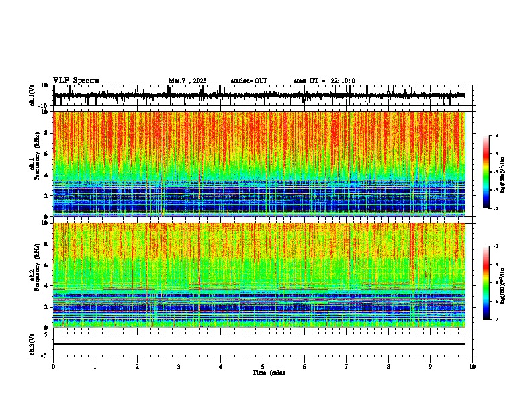The image size is (532, 411).
Task: Select the ch.2 "Frequency (kHz)" axis label
Action: click(38, 267)
